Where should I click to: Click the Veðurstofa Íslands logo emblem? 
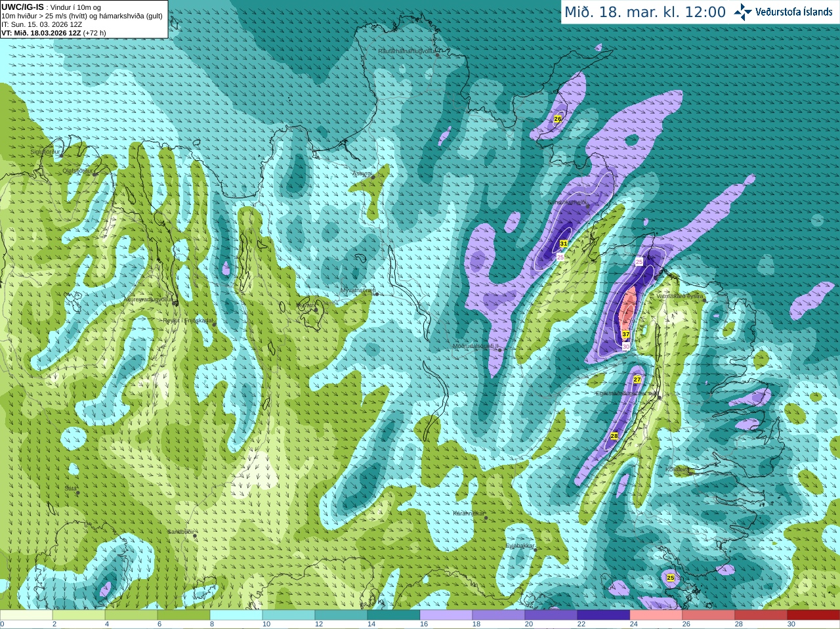(x=743, y=12)
